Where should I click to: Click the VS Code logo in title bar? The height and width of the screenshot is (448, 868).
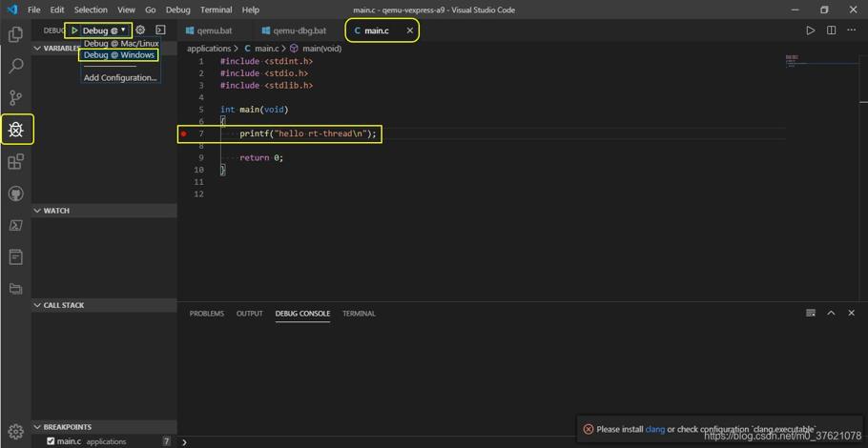click(11, 10)
